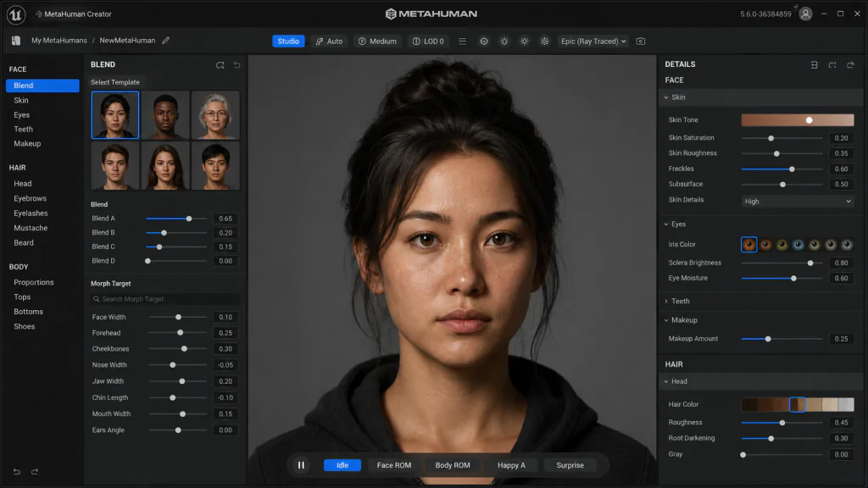Open the Epic (Ray Traced) quality dropdown
The image size is (868, 488).
tap(593, 41)
